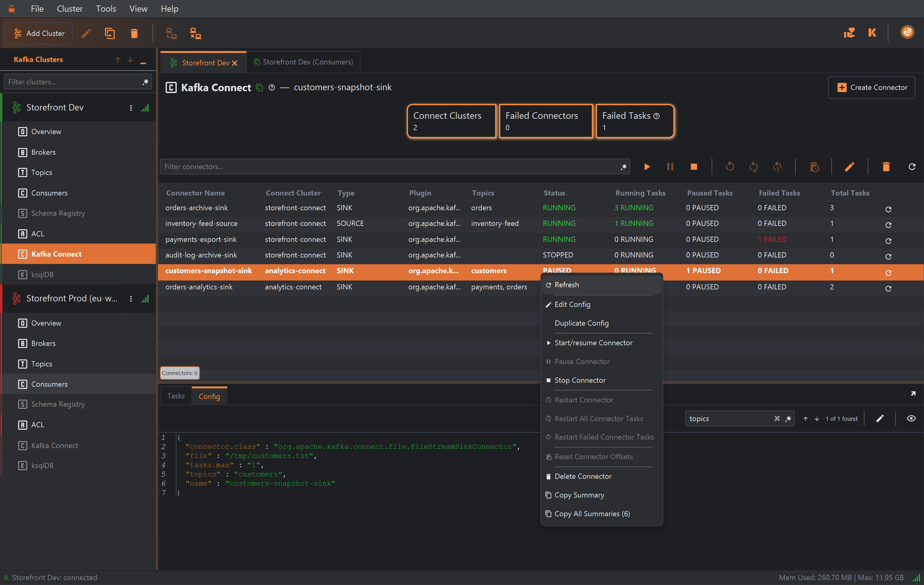The image size is (924, 585).
Task: Open Storefront Dev cluster options menu
Action: [x=131, y=108]
